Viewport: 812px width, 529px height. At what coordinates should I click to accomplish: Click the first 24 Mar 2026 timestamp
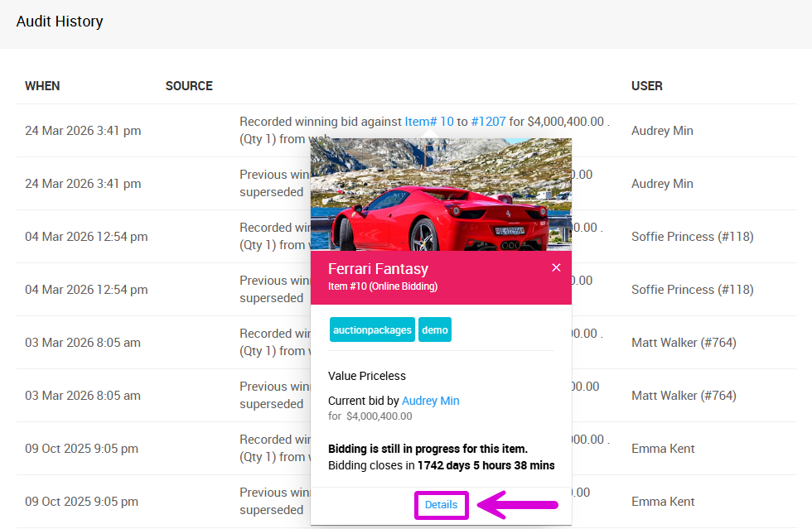coord(83,131)
